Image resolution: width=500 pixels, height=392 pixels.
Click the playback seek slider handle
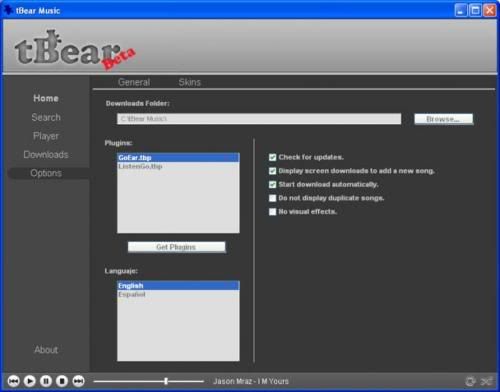coord(166,381)
